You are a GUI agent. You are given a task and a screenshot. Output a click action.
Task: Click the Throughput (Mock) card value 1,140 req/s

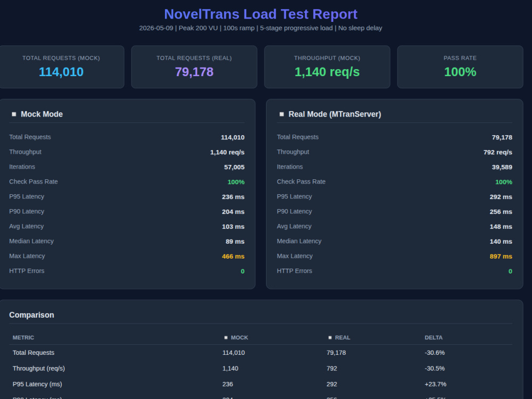tap(327, 72)
